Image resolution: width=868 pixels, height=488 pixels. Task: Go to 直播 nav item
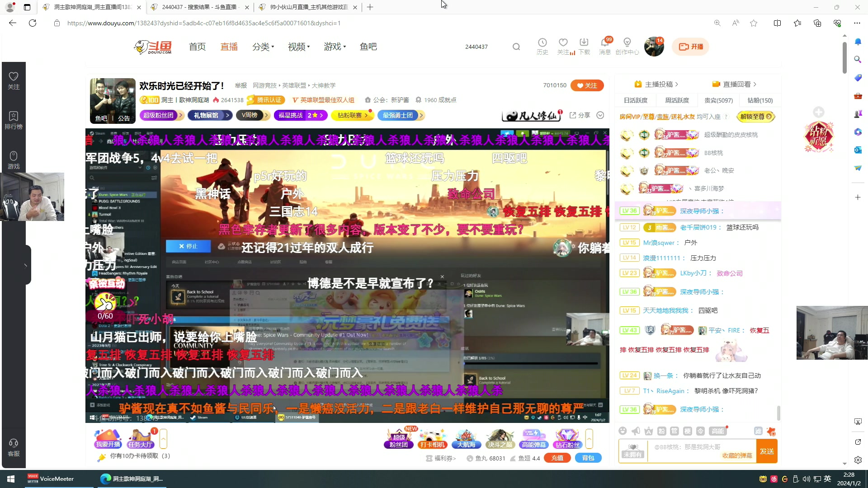229,47
